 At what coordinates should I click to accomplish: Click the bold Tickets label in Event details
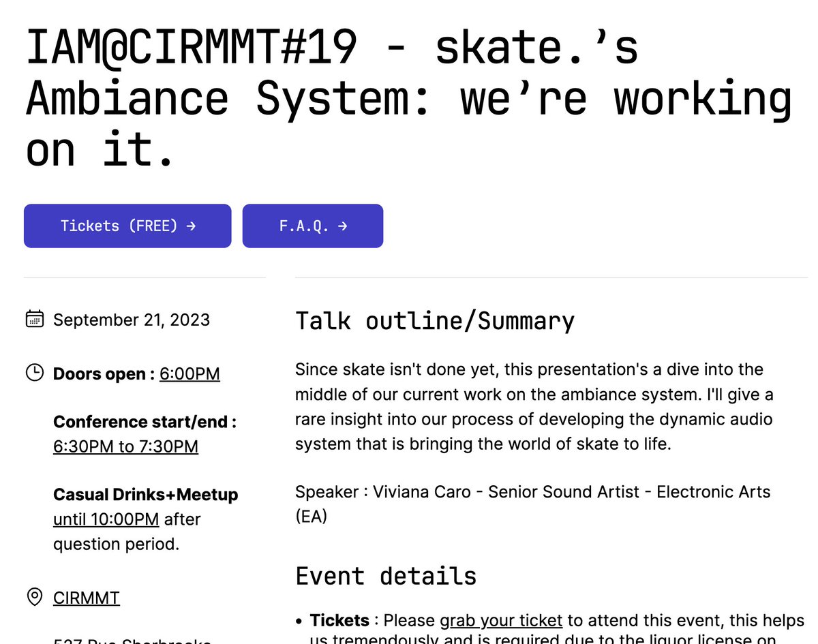(x=339, y=620)
